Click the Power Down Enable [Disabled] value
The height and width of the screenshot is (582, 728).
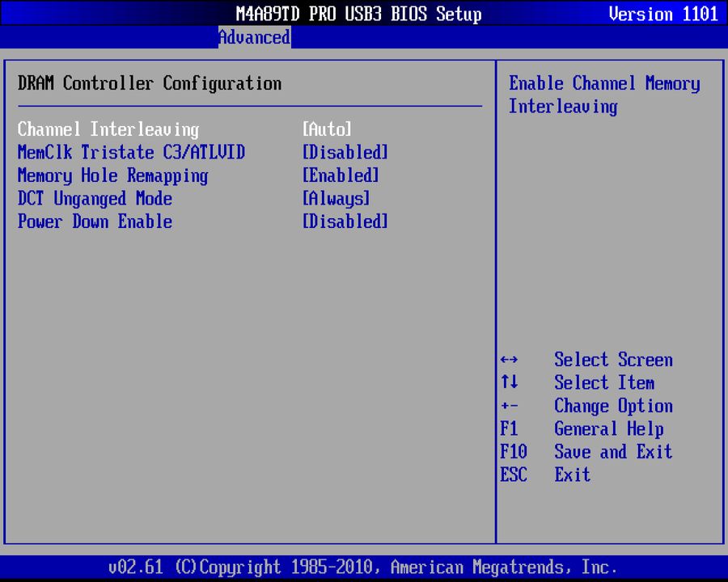[345, 221]
